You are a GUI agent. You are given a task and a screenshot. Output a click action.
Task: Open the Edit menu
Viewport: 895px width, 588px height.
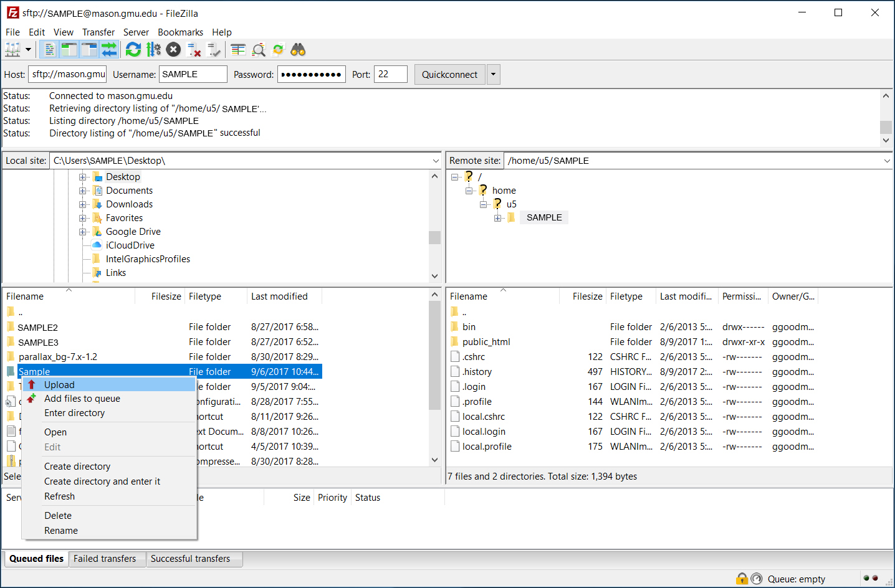[x=37, y=32]
